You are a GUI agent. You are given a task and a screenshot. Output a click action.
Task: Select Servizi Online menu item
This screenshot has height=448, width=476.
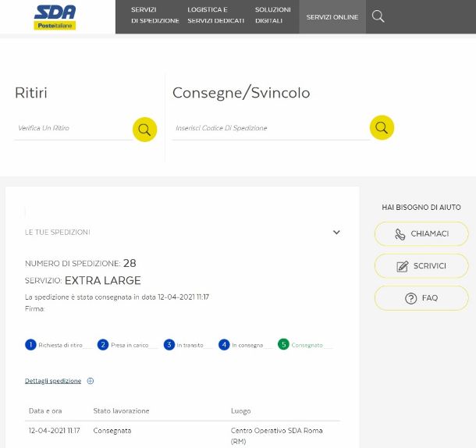point(332,17)
